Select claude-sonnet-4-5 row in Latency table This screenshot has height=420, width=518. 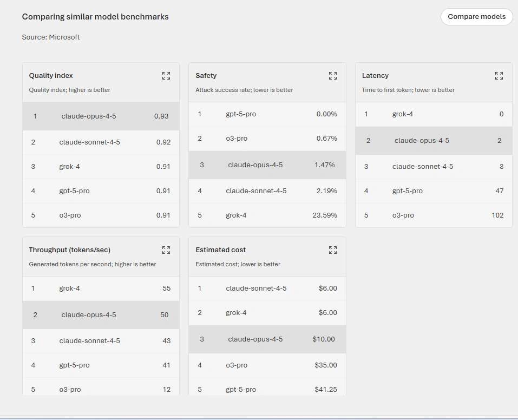pos(434,167)
